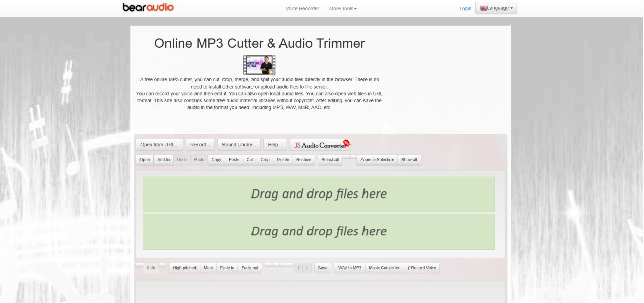
Task: Apply Fade out effect
Action: coord(249,268)
